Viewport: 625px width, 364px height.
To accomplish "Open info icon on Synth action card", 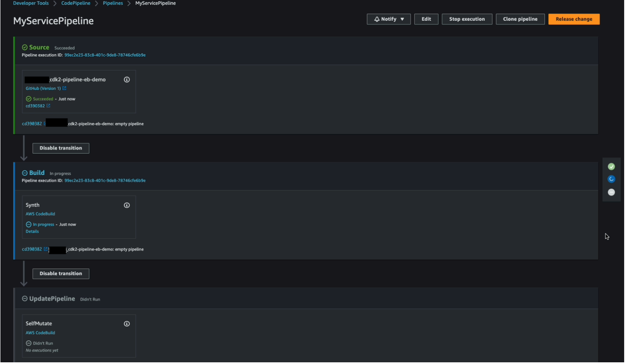I will point(127,205).
